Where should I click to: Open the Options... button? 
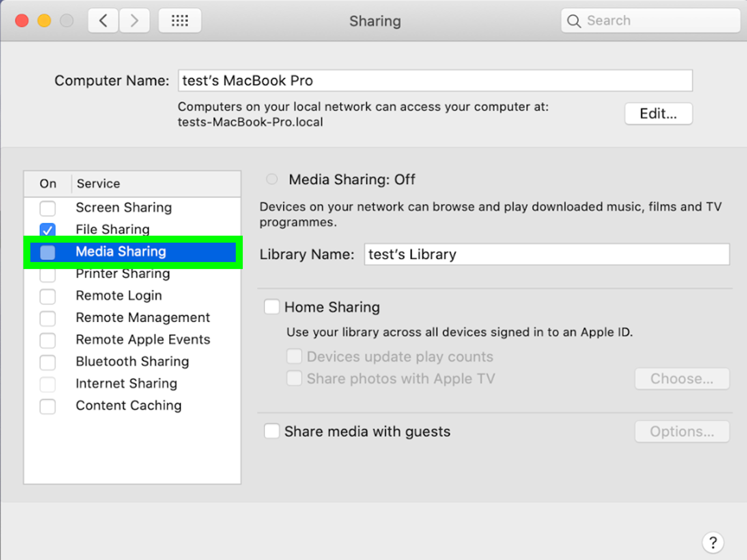(682, 431)
